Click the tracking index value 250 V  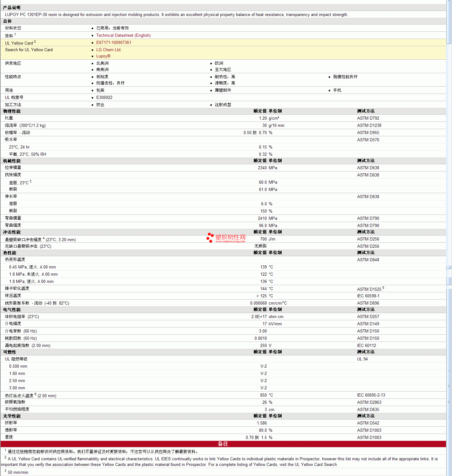tap(266, 346)
